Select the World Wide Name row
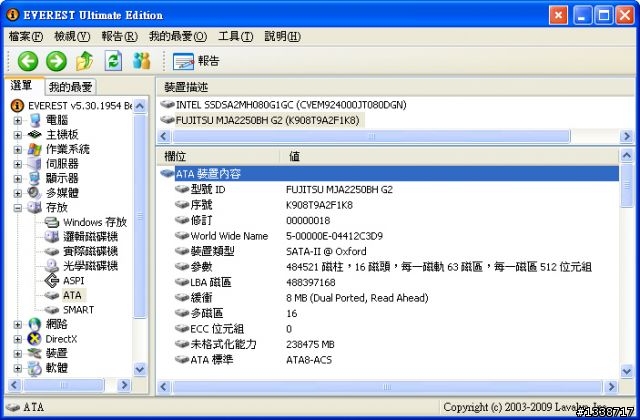640x420 pixels. [x=389, y=236]
